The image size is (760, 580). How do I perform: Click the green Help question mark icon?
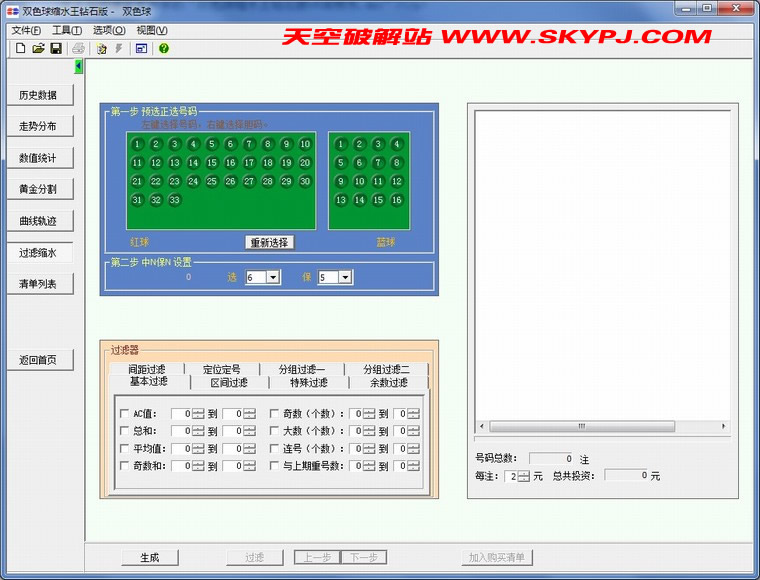pos(163,48)
